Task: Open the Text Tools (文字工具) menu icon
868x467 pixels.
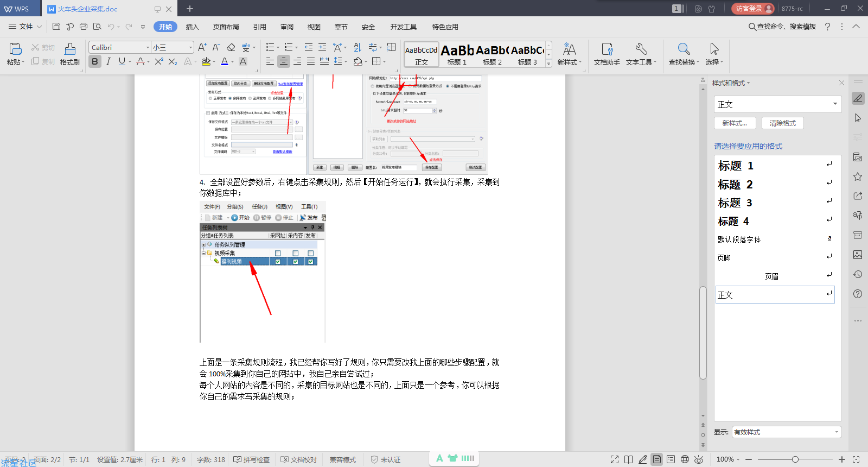Action: tap(641, 49)
